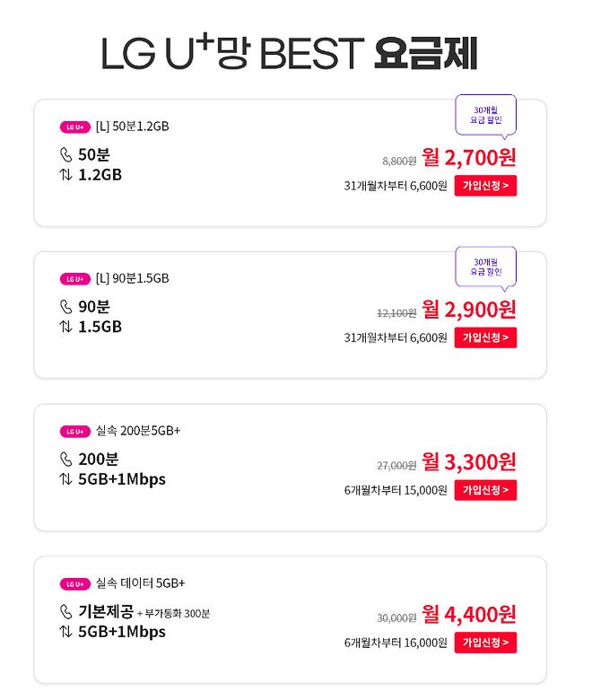
Task: Click the data arrows icon next to 1.2GB
Action: (x=65, y=175)
